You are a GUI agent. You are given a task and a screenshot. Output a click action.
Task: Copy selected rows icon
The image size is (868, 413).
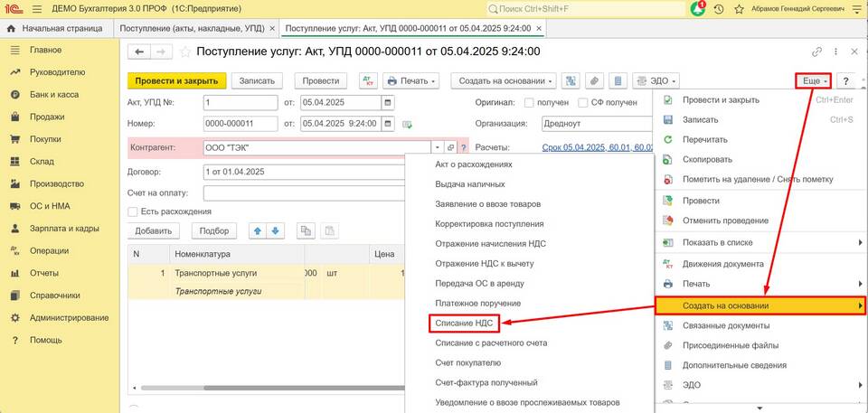[x=306, y=231]
